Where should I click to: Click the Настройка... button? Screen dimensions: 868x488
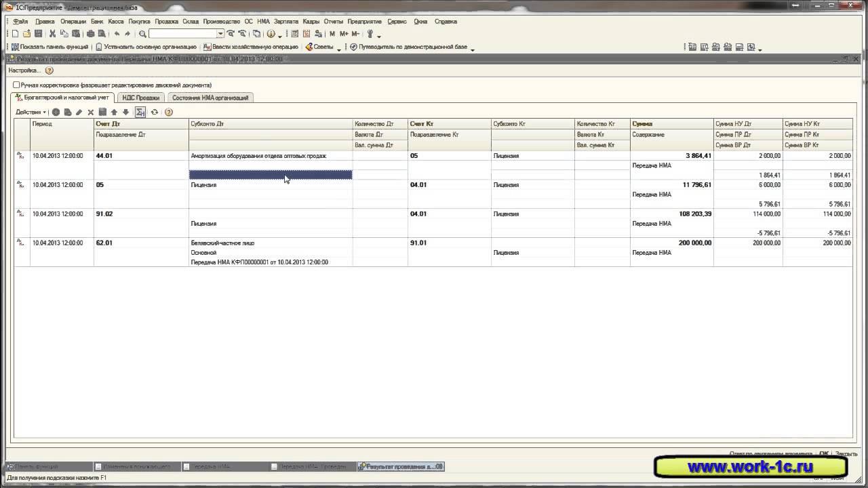(24, 70)
